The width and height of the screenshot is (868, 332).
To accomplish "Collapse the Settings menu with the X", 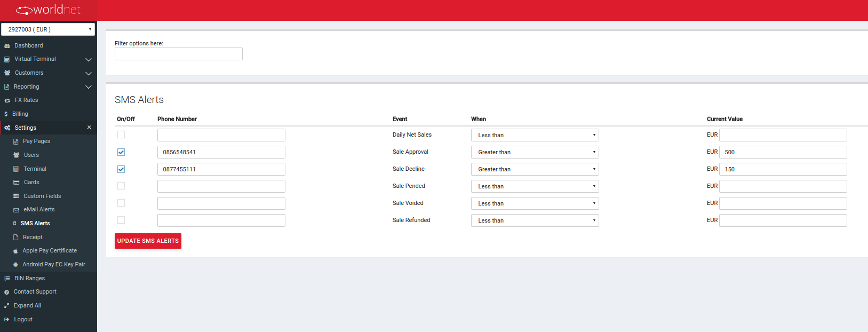I will 89,128.
